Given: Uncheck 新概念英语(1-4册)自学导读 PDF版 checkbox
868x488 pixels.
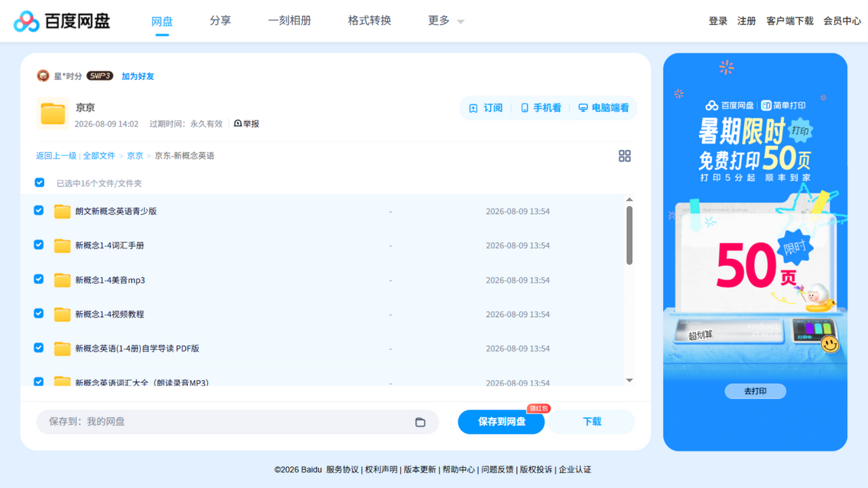Looking at the screenshot, I should tap(39, 347).
